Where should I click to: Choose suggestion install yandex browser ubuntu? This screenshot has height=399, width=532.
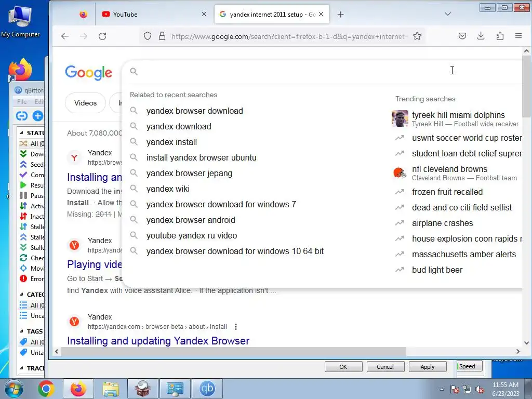(x=201, y=158)
